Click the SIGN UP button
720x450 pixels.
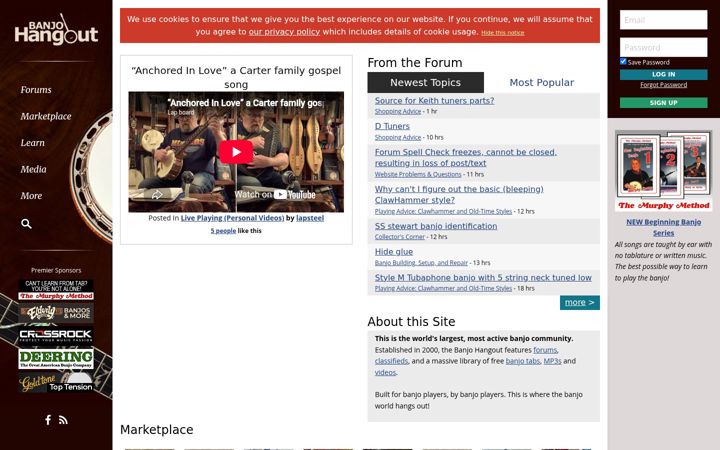pyautogui.click(x=664, y=103)
